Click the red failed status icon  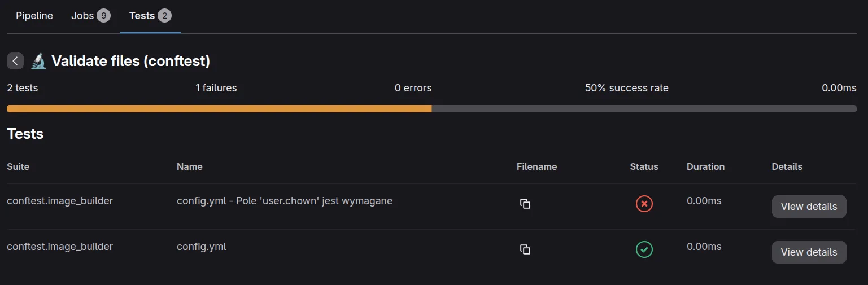644,204
